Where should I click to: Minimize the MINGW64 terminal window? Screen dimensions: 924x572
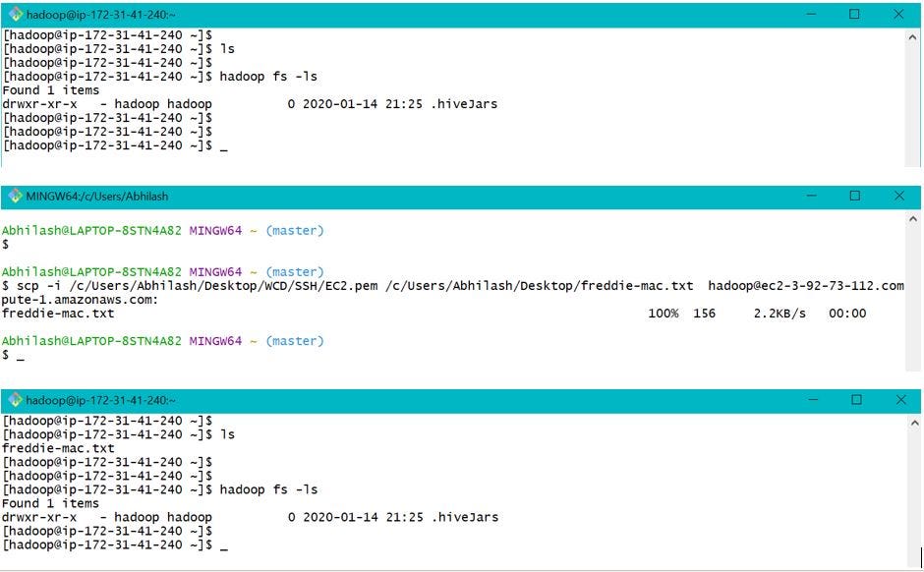coord(811,196)
